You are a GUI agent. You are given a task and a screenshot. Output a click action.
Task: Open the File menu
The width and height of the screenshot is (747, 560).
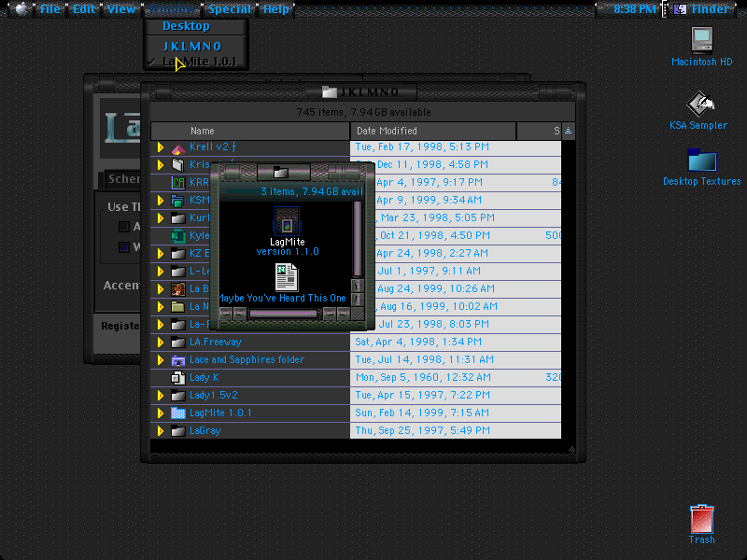50,9
